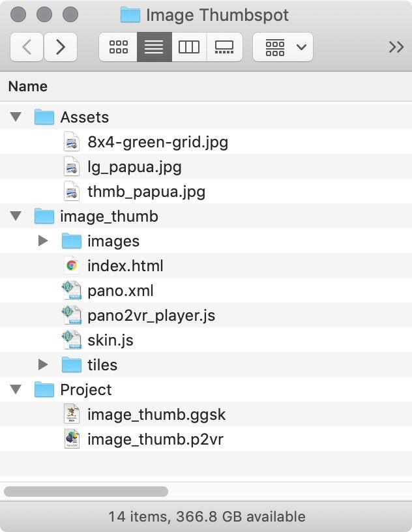Image resolution: width=412 pixels, height=532 pixels.
Task: Select the Assets folder icon
Action: pyautogui.click(x=44, y=117)
